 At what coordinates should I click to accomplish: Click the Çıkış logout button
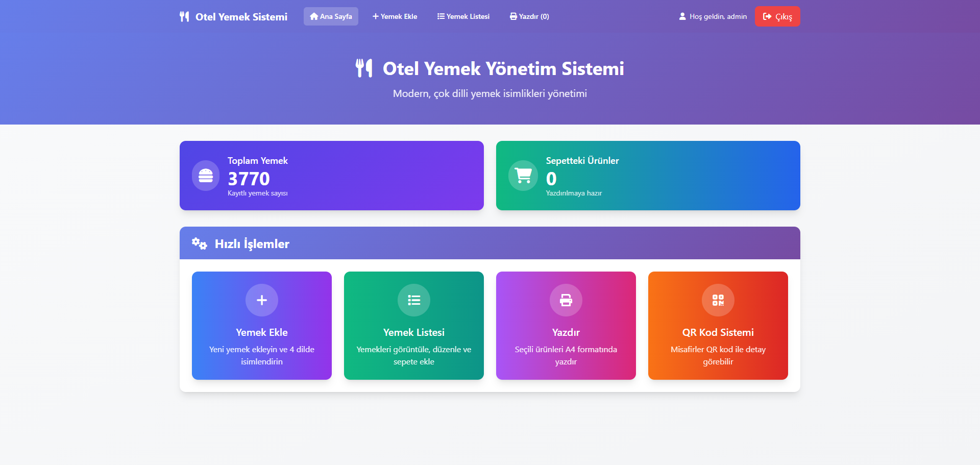coord(777,16)
